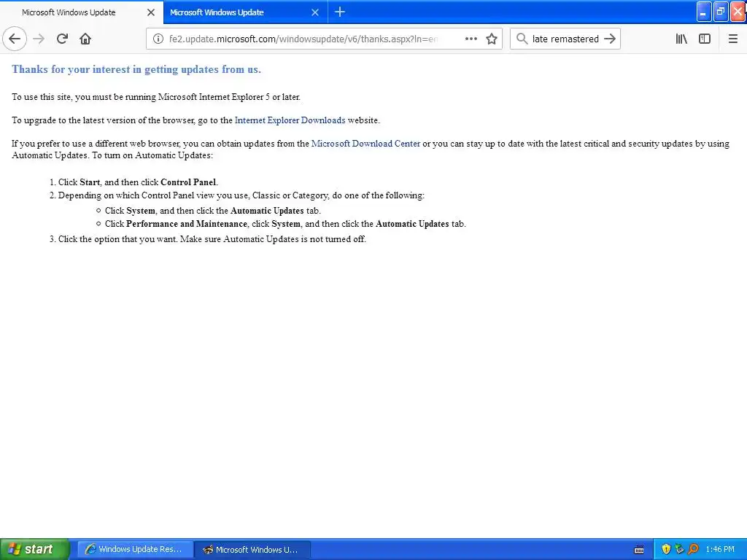Open the Library view
This screenshot has width=747, height=560.
(x=681, y=39)
